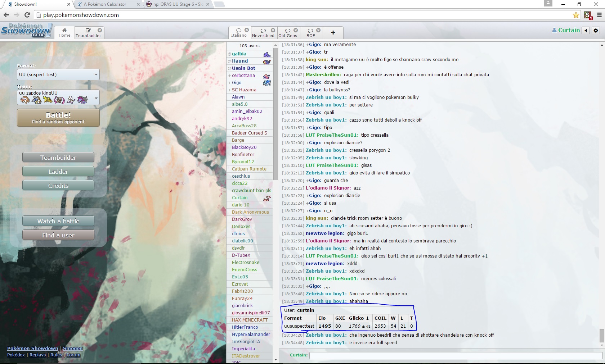Open the Smogon footer link
Viewport: 605px width, 364px height.
tap(73, 348)
